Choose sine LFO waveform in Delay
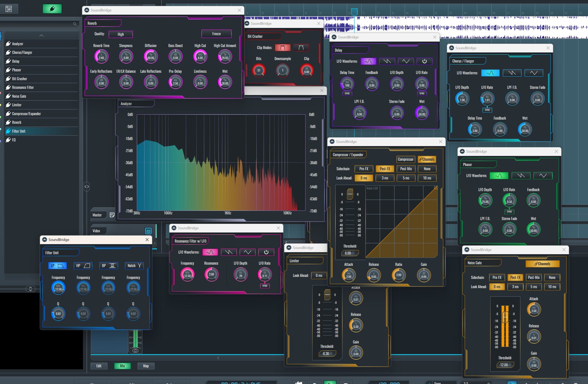Image resolution: width=588 pixels, height=384 pixels. pyautogui.click(x=368, y=61)
